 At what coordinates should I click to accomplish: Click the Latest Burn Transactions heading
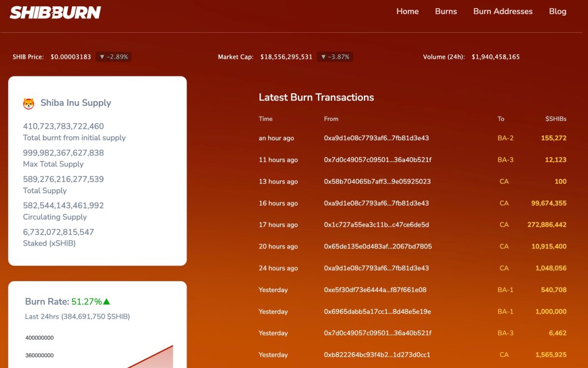pyautogui.click(x=316, y=98)
